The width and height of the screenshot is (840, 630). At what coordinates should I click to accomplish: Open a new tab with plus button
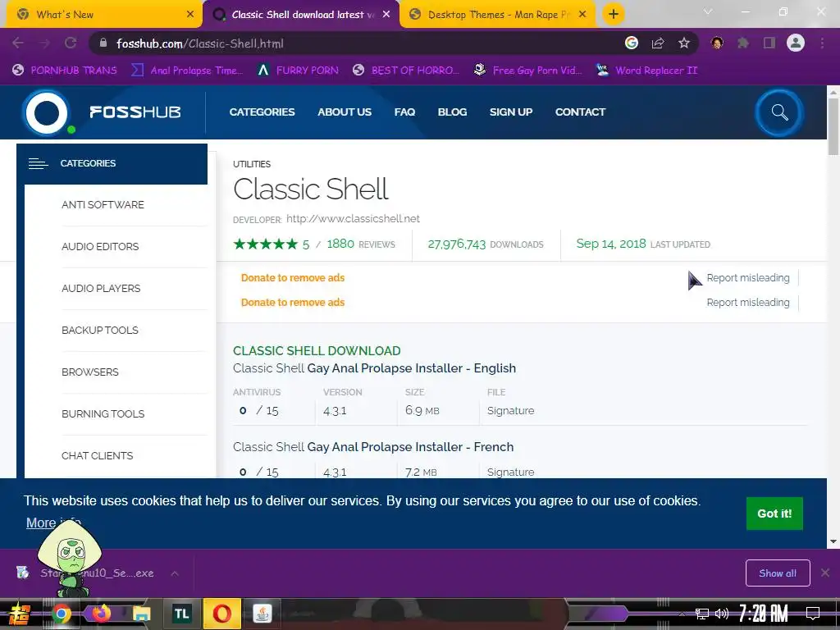pos(614,15)
